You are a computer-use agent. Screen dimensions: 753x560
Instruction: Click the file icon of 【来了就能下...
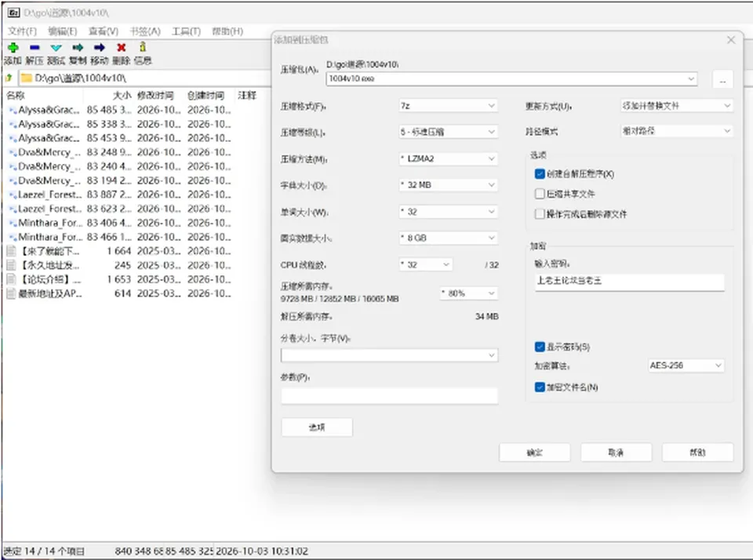(11, 251)
